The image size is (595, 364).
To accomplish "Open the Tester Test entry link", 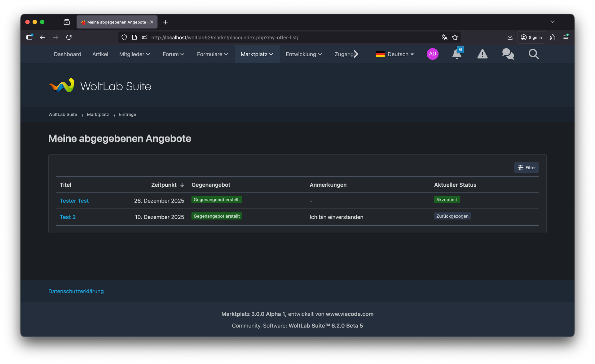I will coord(74,201).
